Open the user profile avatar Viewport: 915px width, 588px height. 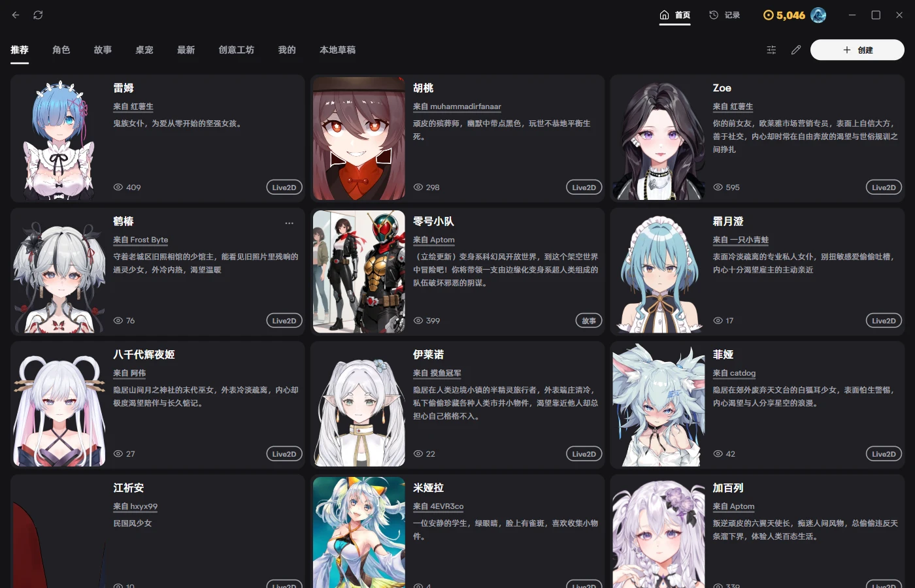[x=818, y=15]
